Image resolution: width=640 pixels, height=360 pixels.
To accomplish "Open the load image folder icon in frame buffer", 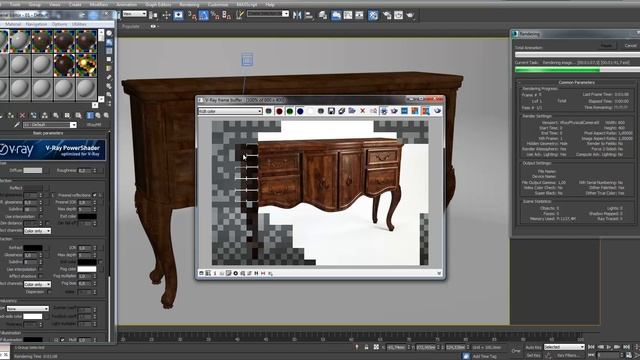I will 352,111.
